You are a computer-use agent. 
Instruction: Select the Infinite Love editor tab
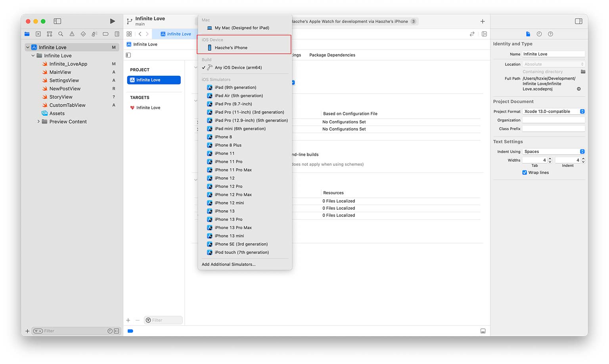(176, 34)
